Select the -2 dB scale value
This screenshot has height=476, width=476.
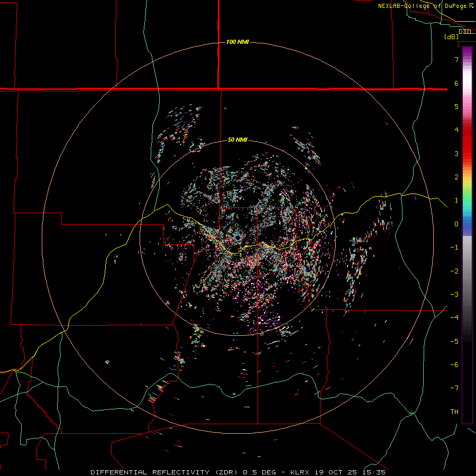(454, 271)
